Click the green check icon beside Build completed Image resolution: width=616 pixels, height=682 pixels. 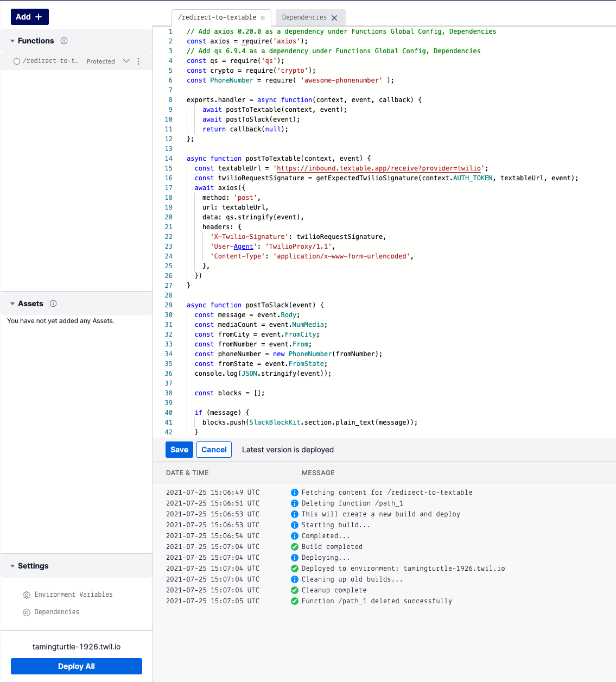(x=295, y=547)
